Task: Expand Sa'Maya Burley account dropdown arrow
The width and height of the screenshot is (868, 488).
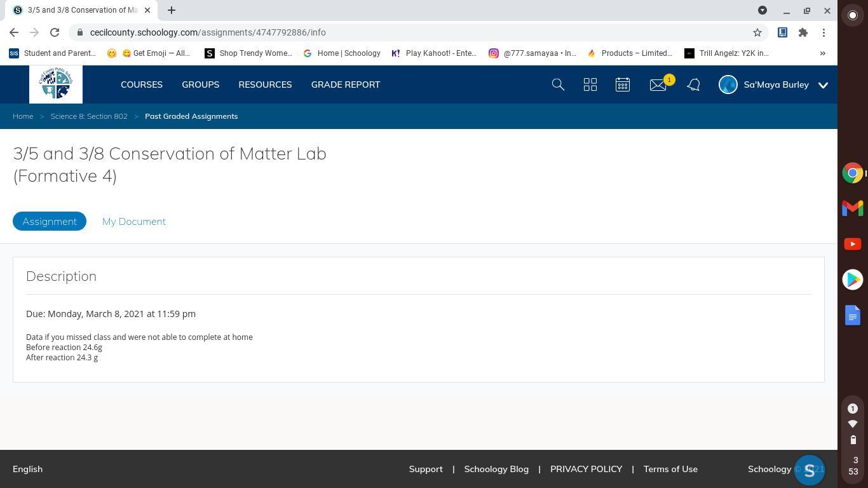Action: coord(823,85)
